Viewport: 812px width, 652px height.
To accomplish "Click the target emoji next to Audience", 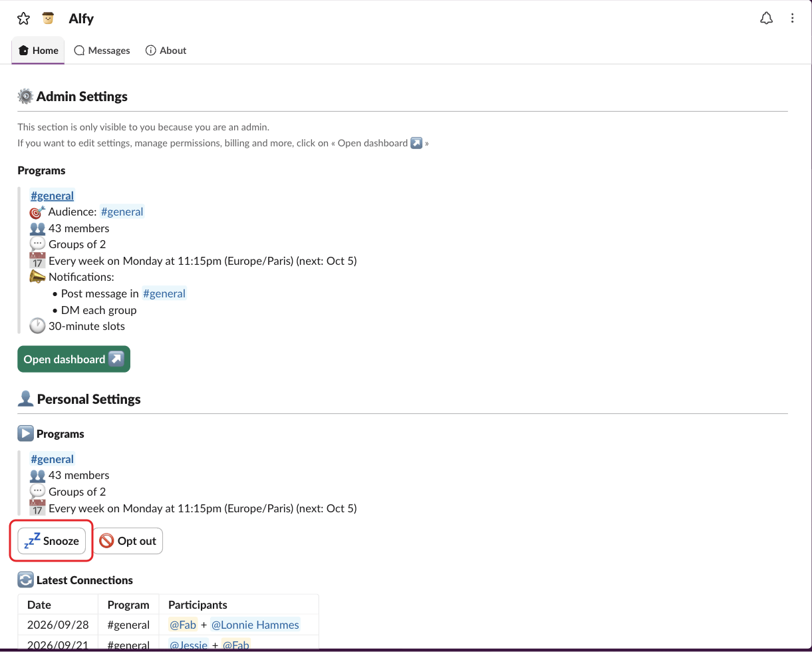I will (37, 212).
